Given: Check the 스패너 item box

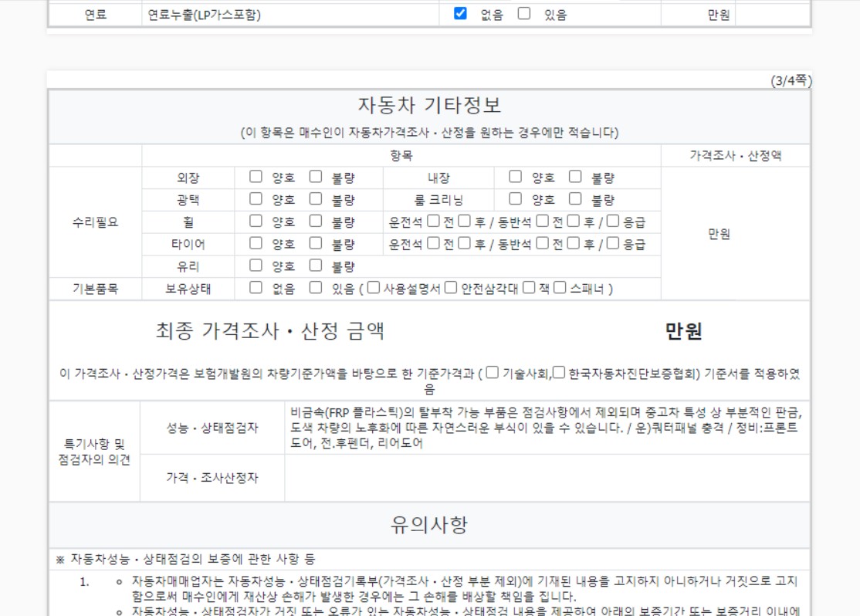Looking at the screenshot, I should pos(560,288).
